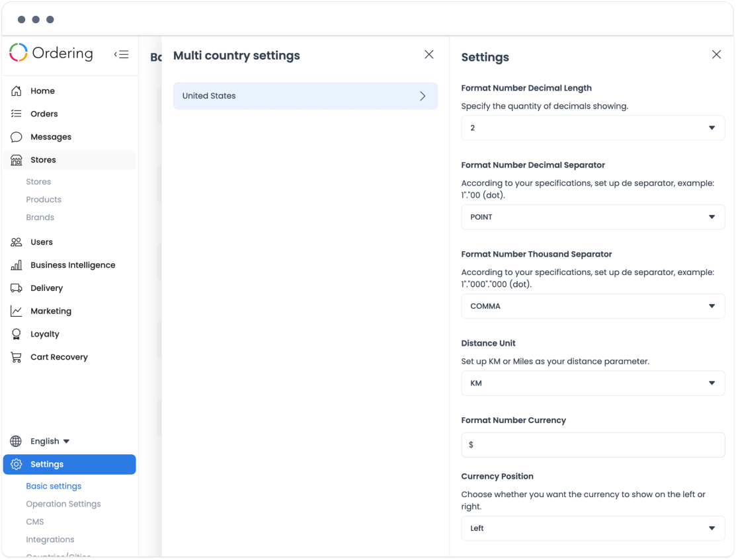The height and width of the screenshot is (560, 736).
Task: Click the Messages chat bubble icon
Action: (17, 137)
